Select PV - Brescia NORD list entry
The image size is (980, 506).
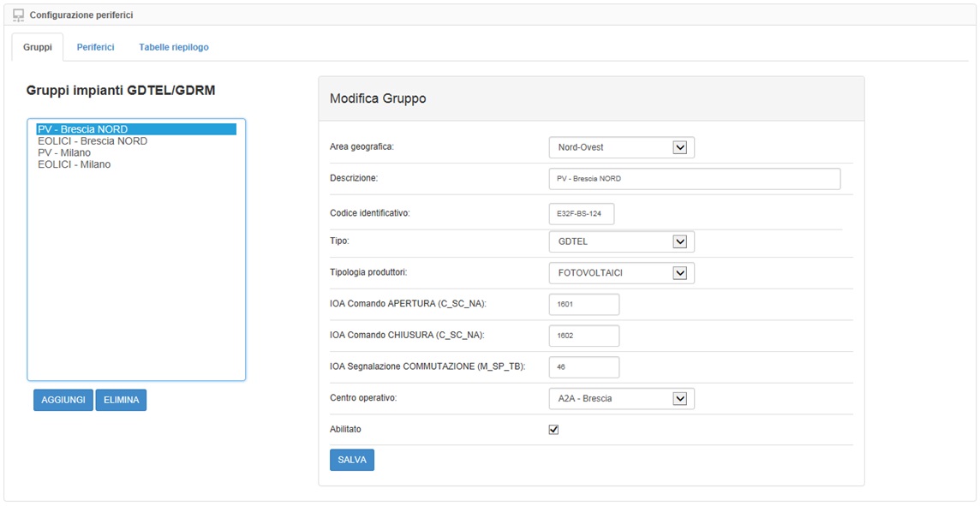pyautogui.click(x=83, y=129)
